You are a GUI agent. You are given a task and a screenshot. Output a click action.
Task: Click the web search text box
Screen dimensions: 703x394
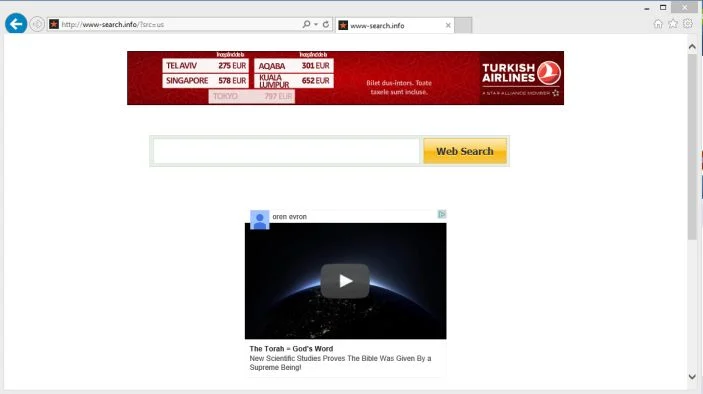[286, 151]
